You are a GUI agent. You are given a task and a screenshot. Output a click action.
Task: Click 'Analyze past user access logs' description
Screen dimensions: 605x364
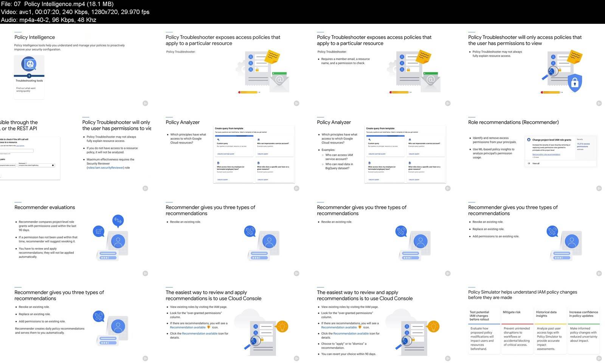click(549, 339)
